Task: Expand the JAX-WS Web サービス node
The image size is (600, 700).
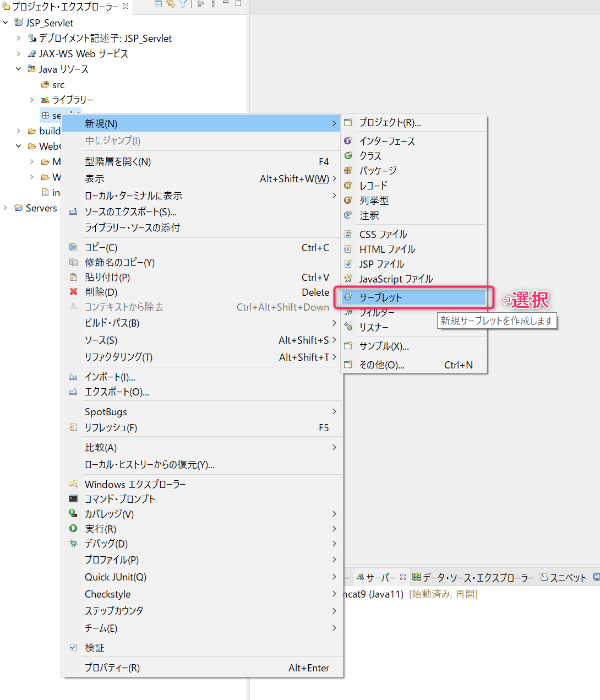Action: coord(19,53)
